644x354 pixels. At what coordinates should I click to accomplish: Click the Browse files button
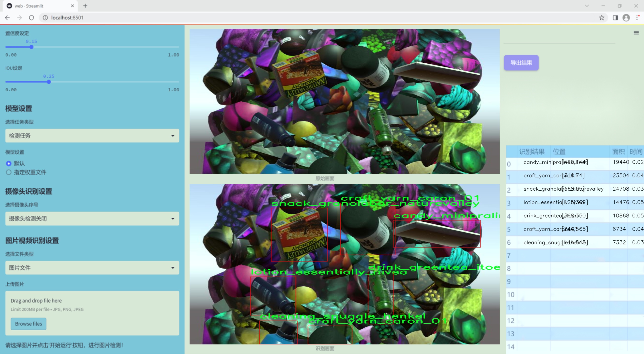[28, 324]
